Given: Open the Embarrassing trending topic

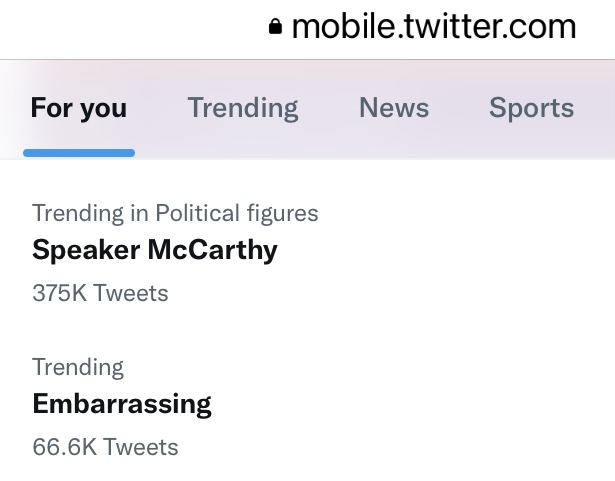Looking at the screenshot, I should (x=122, y=404).
